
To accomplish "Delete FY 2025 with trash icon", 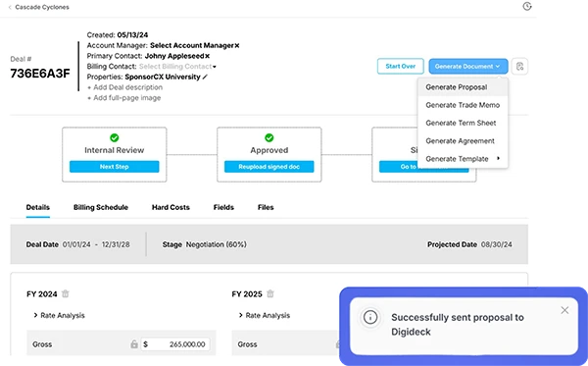I will tap(270, 294).
